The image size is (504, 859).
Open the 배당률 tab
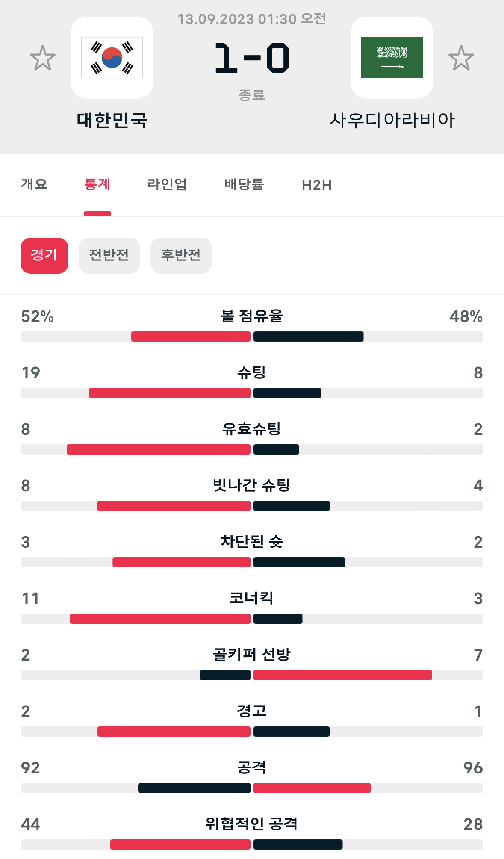click(x=244, y=185)
